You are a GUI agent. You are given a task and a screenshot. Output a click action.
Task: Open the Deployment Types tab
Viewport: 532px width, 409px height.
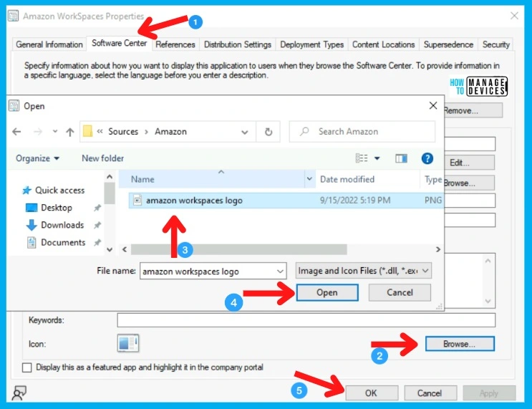tap(311, 44)
